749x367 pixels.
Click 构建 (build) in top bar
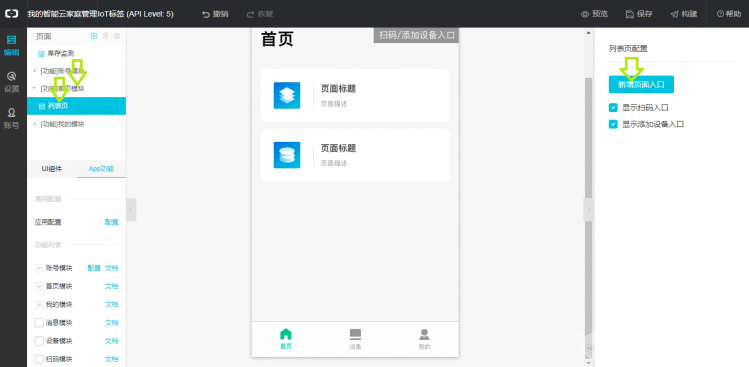(684, 14)
